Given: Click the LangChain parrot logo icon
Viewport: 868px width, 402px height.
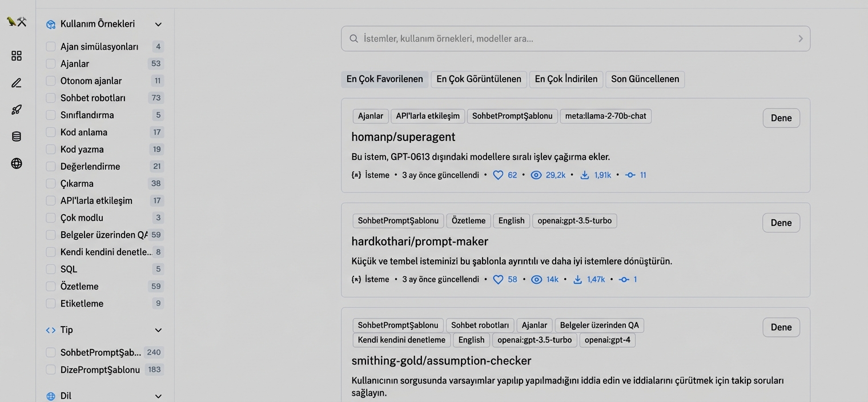Looking at the screenshot, I should pyautogui.click(x=17, y=22).
